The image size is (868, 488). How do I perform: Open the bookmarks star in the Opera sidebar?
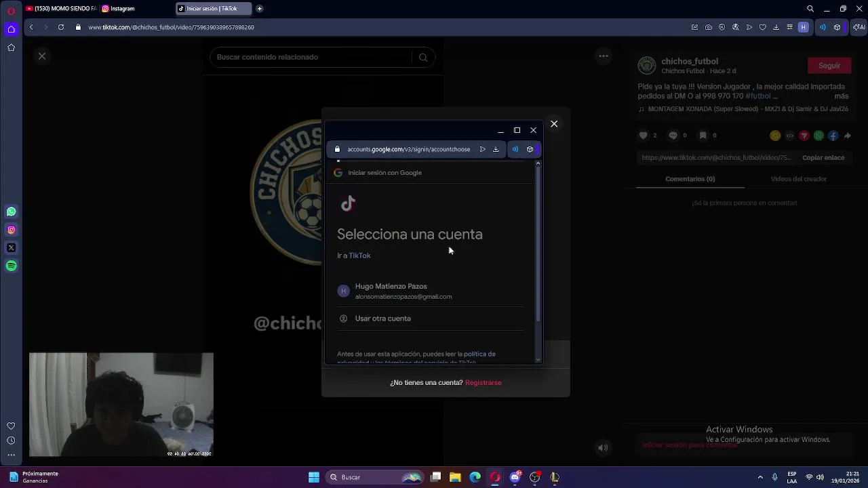[11, 47]
